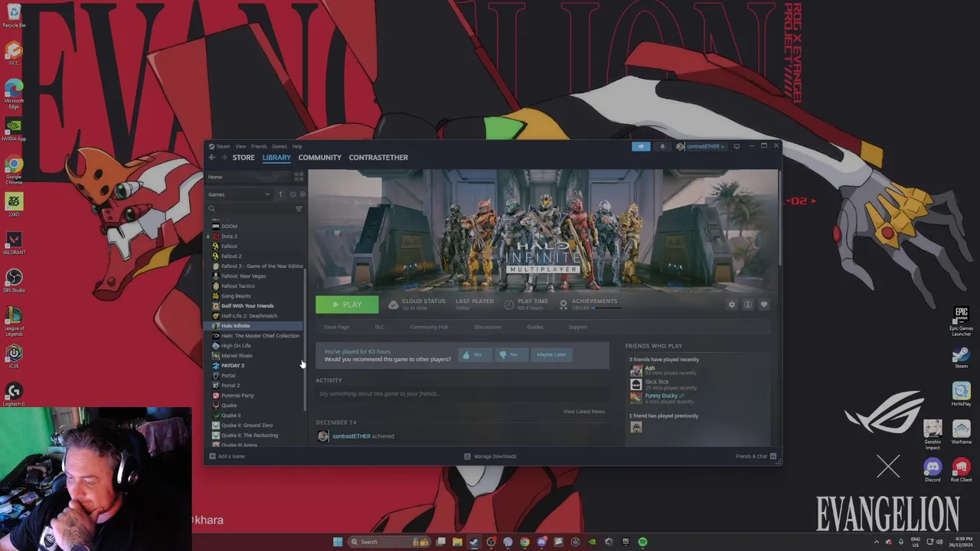Click Add a Game
Image resolution: width=980 pixels, height=551 pixels.
[227, 457]
